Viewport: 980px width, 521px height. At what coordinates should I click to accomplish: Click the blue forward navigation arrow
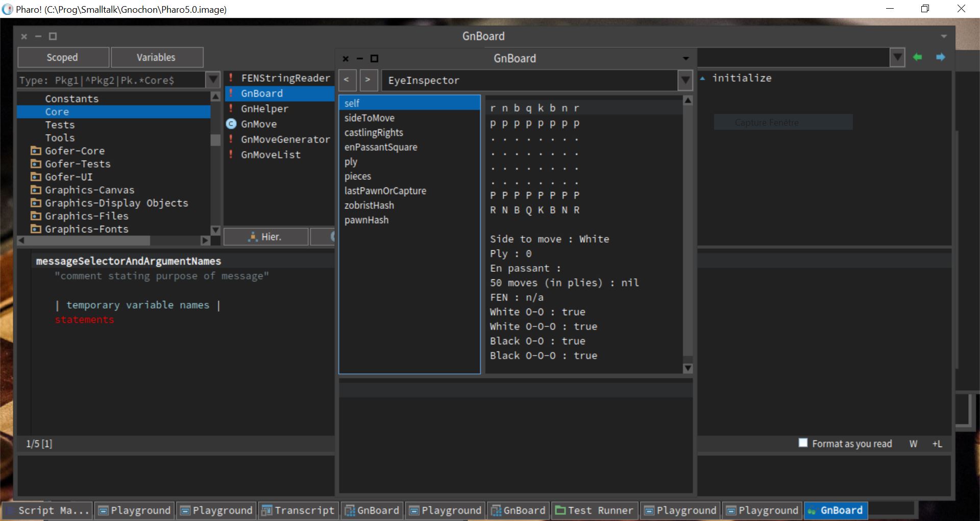point(941,57)
